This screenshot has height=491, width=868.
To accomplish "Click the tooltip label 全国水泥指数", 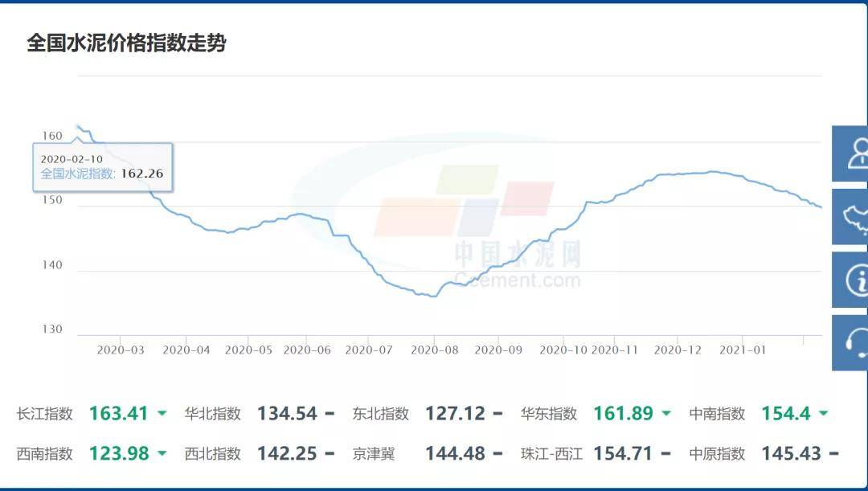I will point(76,174).
